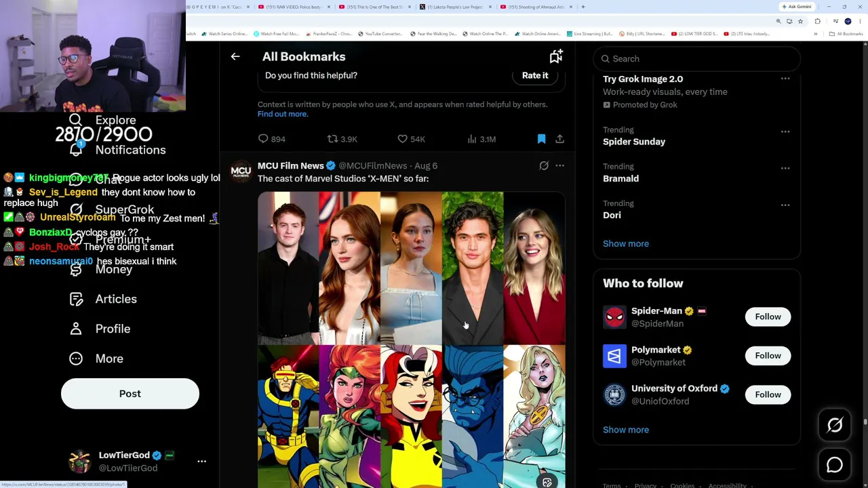Click the Post button
868x488 pixels.
point(130,394)
